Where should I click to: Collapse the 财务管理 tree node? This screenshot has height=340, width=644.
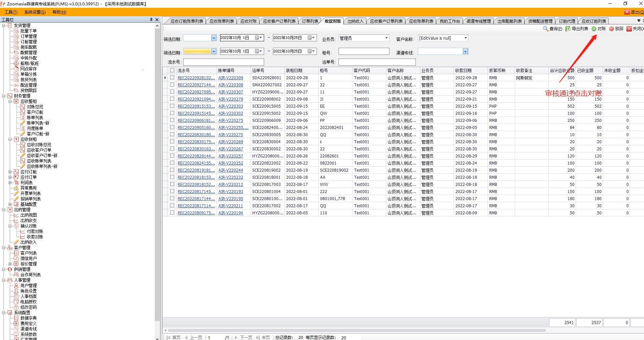(4, 96)
